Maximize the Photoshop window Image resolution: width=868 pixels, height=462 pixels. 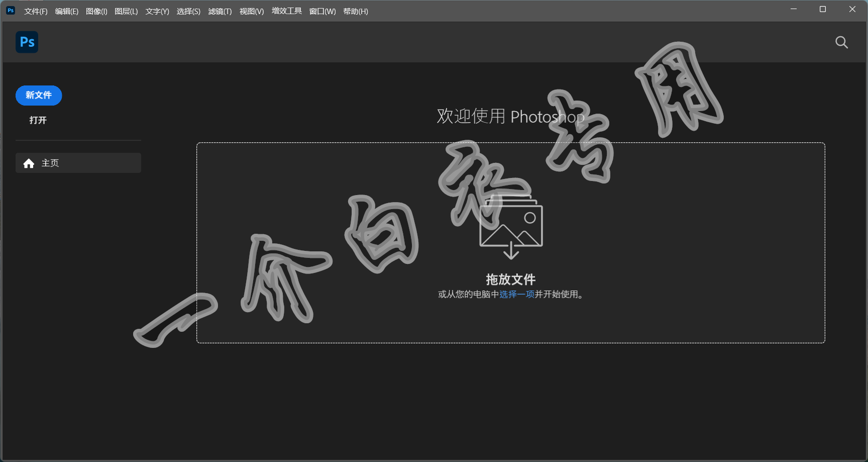pyautogui.click(x=823, y=9)
